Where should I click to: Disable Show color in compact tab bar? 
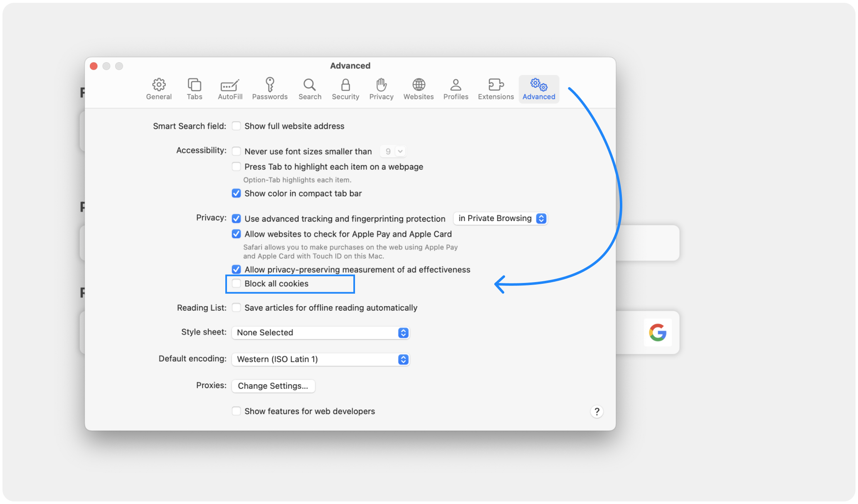pos(236,193)
